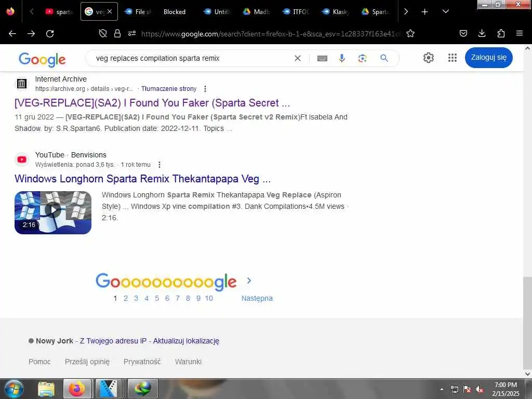This screenshot has width=532, height=399.
Task: Click the Zaloguj się sign-in button
Action: coord(488,58)
